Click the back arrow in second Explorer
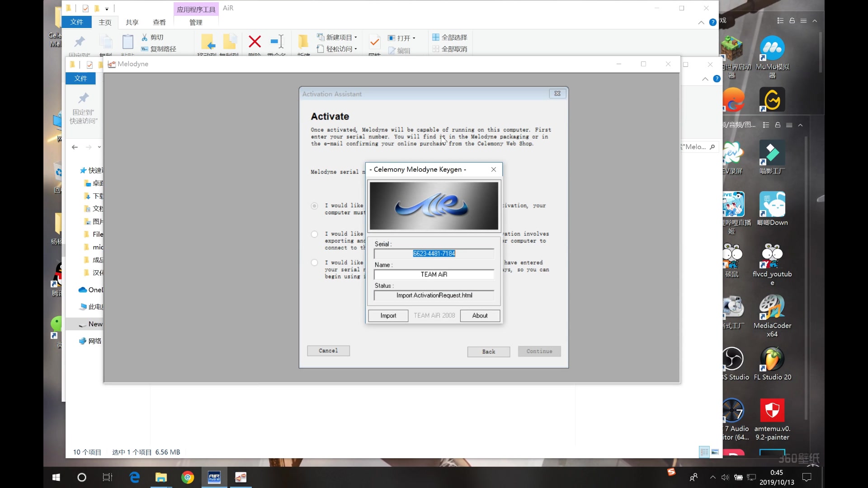Screen dimensions: 868x488 click(75, 147)
